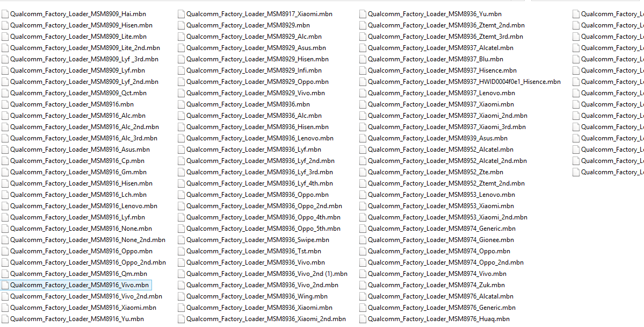Click the file icon of Qualcomm_Factory_Loader_MSM8916_Yu.mbn

pos(5,318)
